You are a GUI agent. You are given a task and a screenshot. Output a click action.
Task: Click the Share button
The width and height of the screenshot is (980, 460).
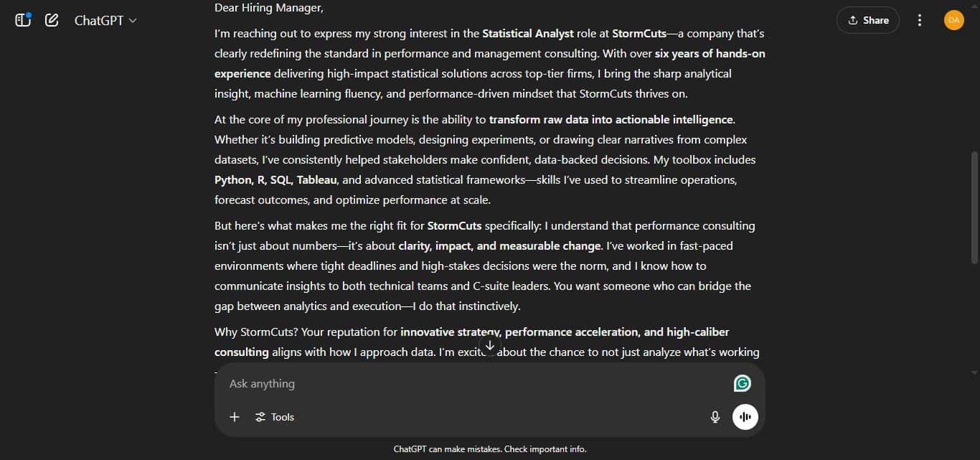tap(867, 20)
